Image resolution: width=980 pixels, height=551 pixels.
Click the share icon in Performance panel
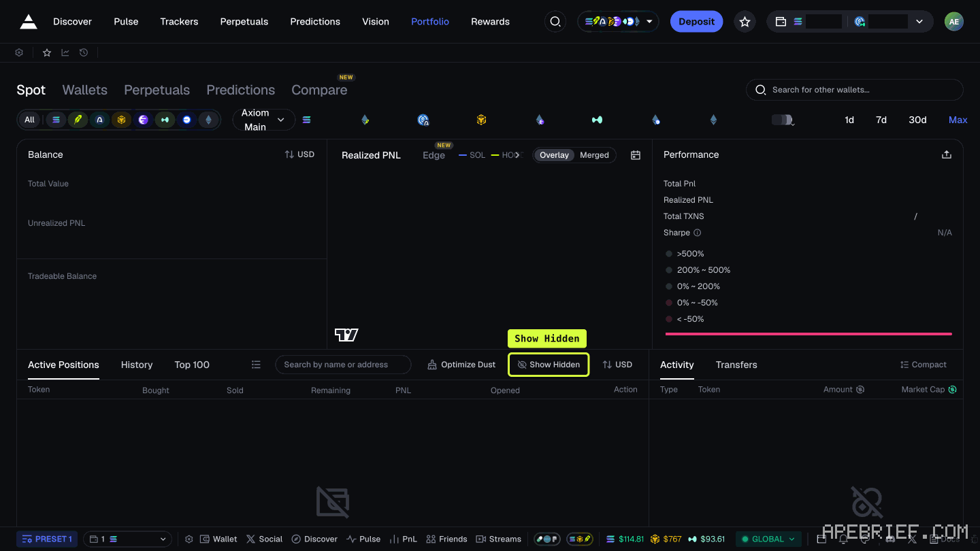946,154
